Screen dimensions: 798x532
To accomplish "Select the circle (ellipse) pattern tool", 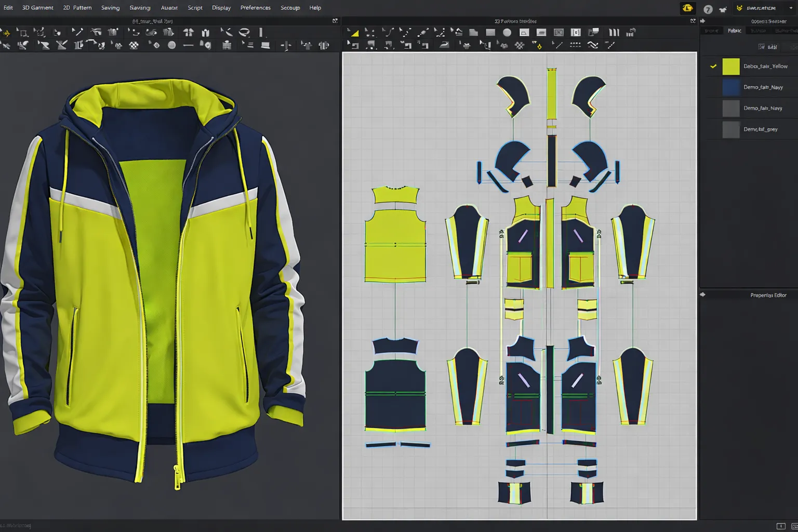I will tap(507, 33).
